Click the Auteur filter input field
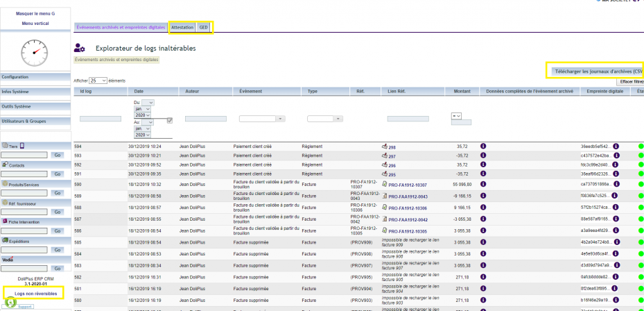 (x=206, y=119)
